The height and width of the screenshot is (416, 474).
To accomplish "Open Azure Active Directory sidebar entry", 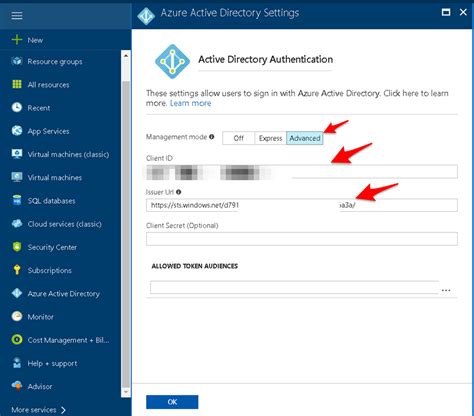I will 64,294.
